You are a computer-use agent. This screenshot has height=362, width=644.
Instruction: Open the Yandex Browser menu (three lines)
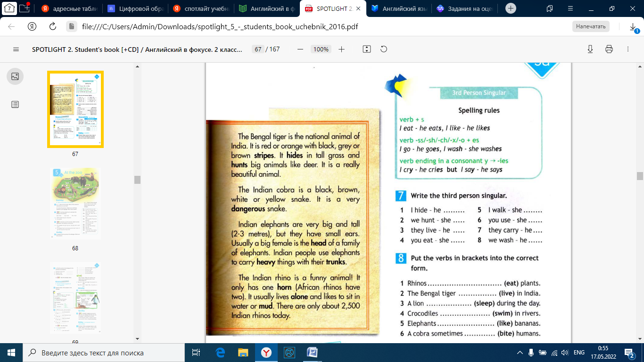pos(570,8)
